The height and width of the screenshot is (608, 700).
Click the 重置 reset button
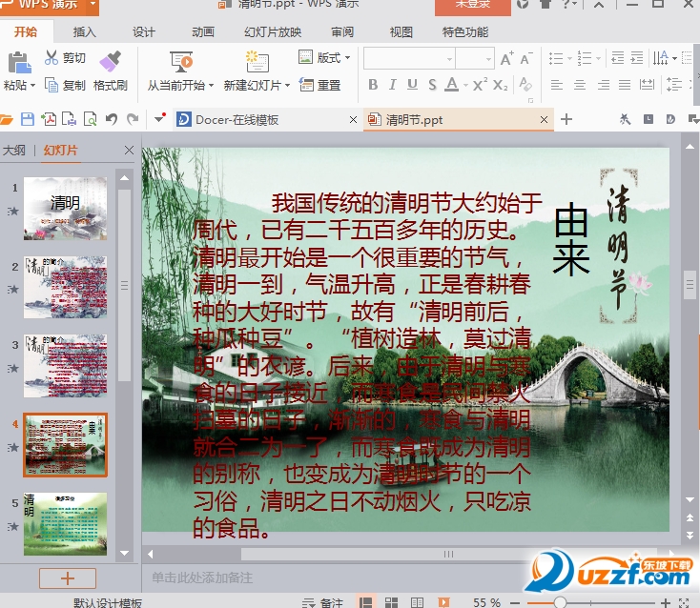click(x=319, y=85)
